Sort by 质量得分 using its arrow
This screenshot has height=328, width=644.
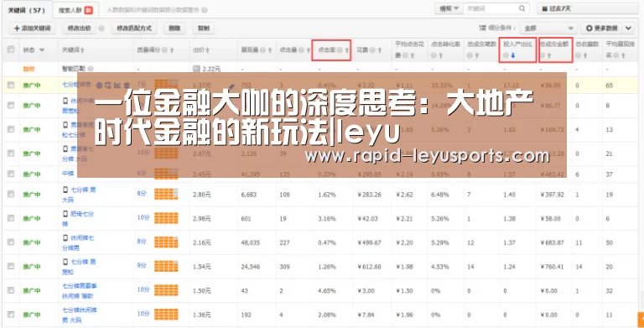[x=172, y=50]
